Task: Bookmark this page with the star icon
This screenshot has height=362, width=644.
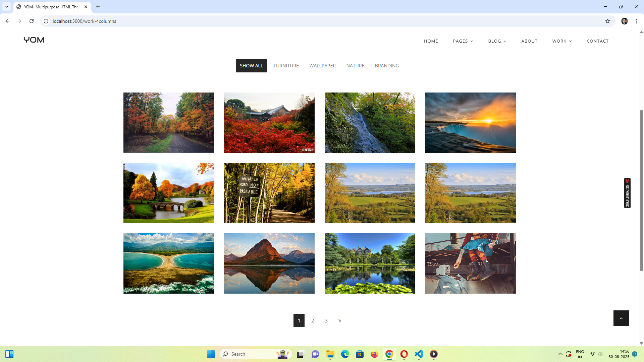Action: tap(608, 21)
